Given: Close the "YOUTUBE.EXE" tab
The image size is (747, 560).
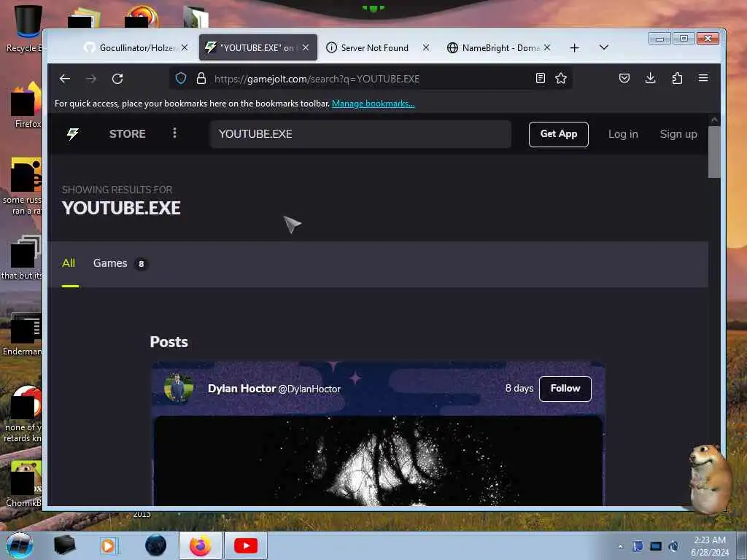Looking at the screenshot, I should (x=306, y=47).
